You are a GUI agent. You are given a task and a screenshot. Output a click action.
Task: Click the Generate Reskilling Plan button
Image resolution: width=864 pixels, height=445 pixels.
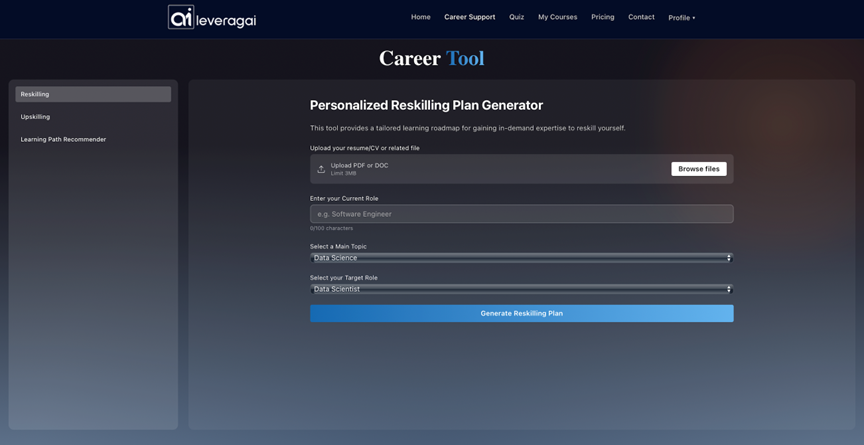521,313
